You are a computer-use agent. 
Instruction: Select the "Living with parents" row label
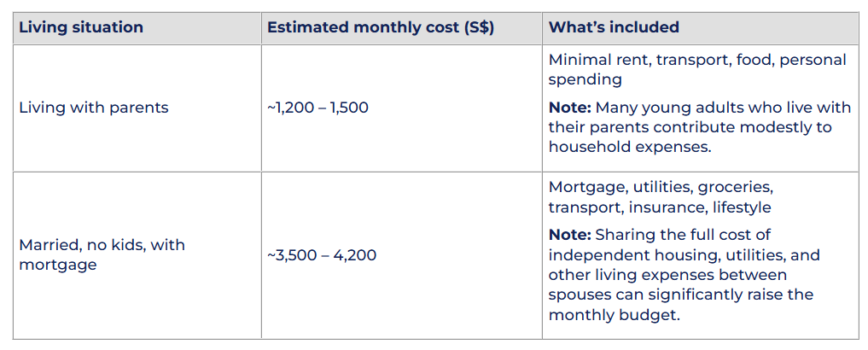tap(94, 108)
